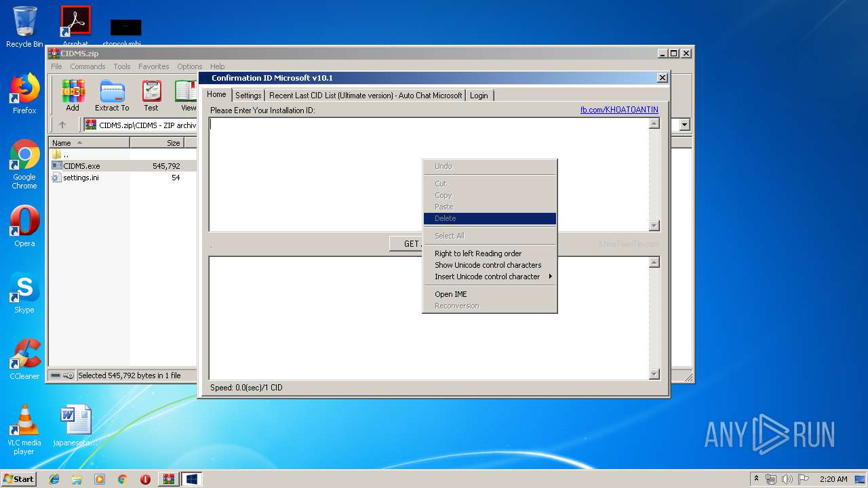Open the WinRAR Options menu
The width and height of the screenshot is (868, 488).
(x=190, y=66)
